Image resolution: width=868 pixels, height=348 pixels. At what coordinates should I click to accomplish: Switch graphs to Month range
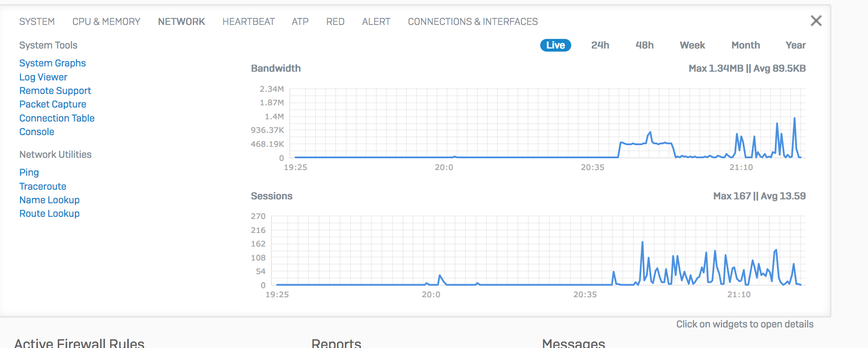coord(746,45)
